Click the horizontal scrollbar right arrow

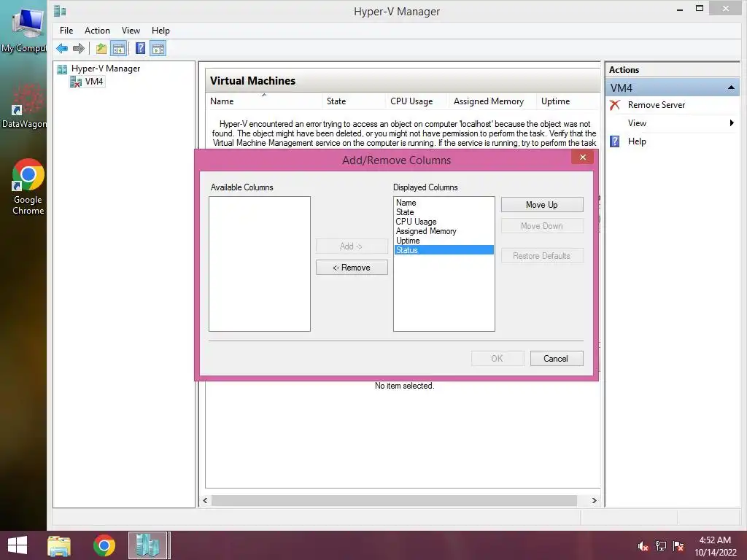pyautogui.click(x=594, y=500)
